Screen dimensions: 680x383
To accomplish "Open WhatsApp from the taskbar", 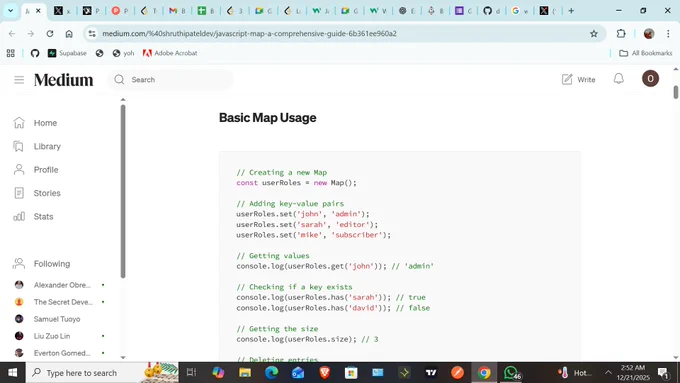I will coord(511,373).
